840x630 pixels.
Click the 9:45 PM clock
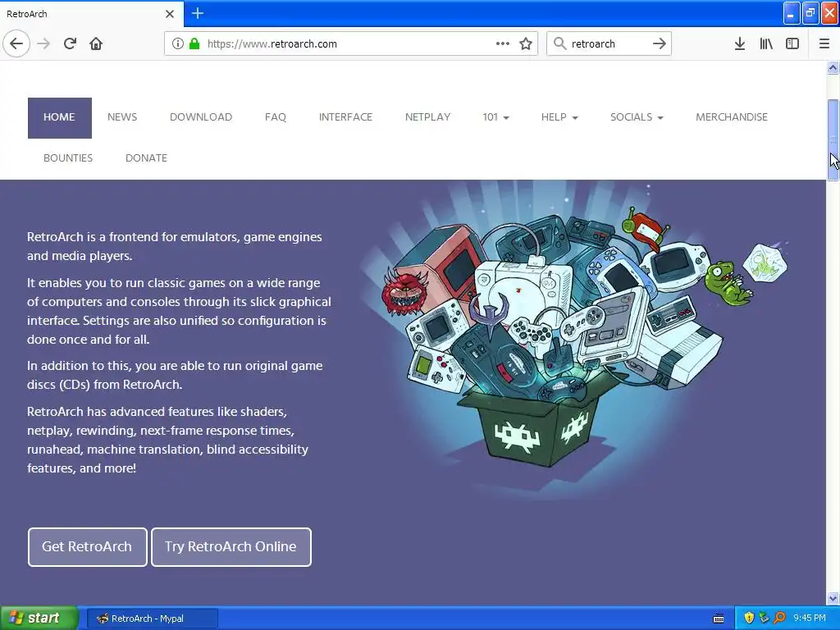click(x=810, y=619)
